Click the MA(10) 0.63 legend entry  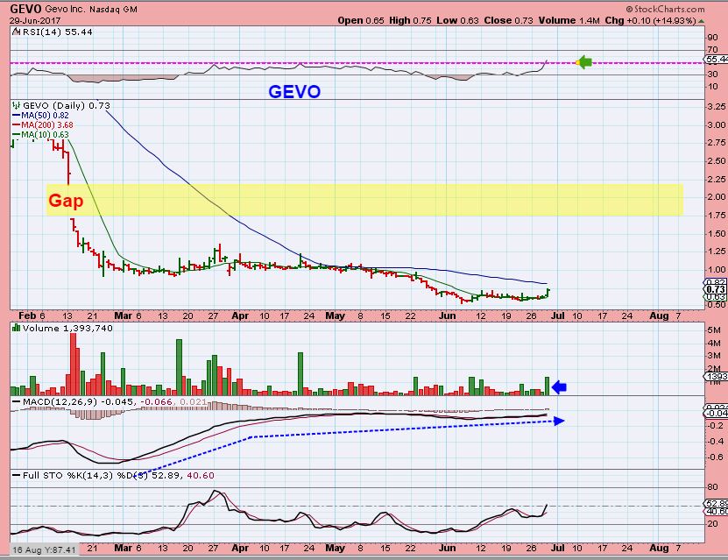40,135
